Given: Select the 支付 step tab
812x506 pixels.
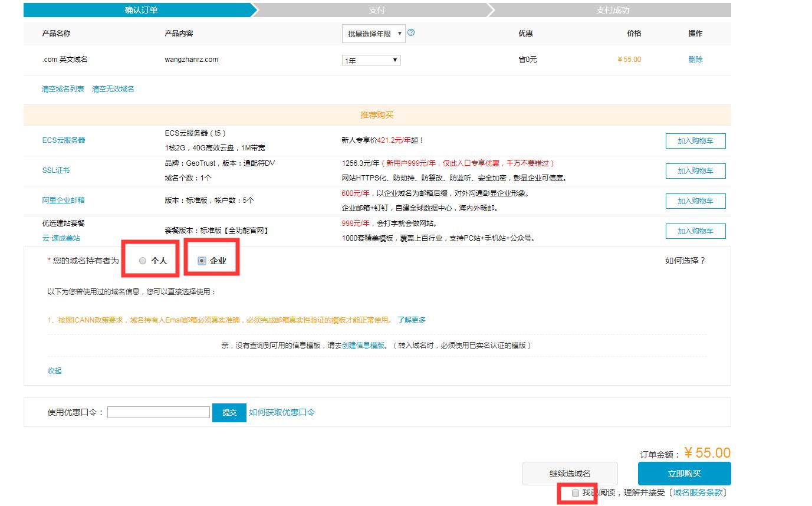Looking at the screenshot, I should tap(376, 9).
